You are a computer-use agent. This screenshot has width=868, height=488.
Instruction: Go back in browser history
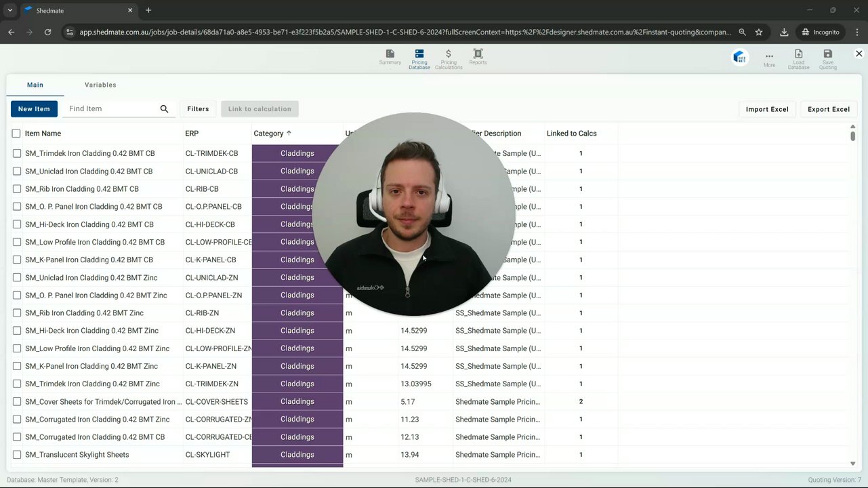pos(11,32)
